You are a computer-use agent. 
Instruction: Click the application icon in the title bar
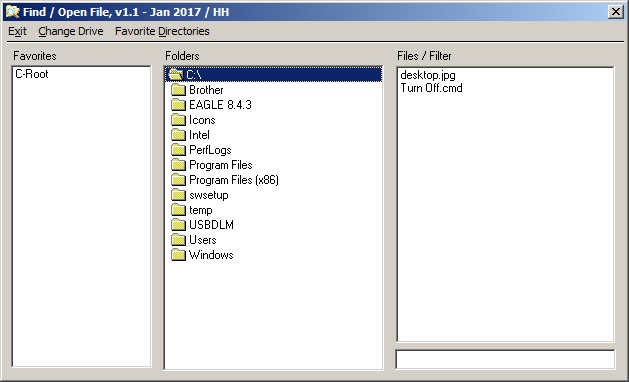12,12
